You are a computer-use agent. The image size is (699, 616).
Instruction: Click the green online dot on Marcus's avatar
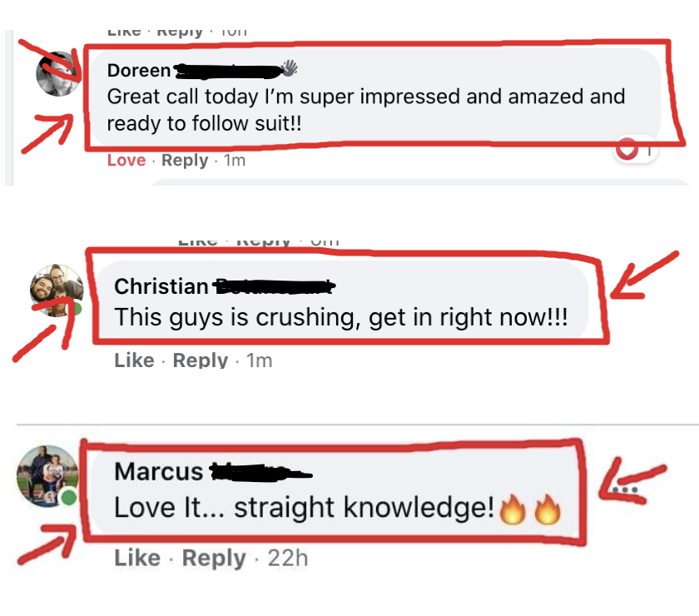(x=68, y=496)
